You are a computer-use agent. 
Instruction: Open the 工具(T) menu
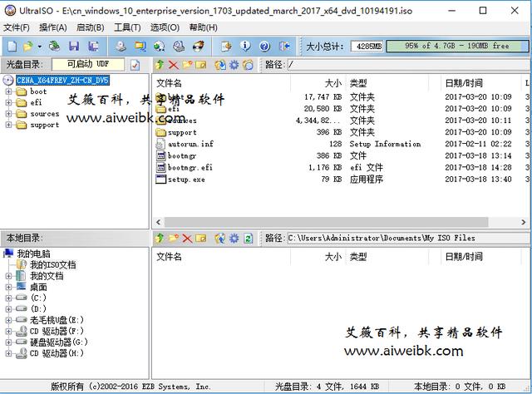127,27
